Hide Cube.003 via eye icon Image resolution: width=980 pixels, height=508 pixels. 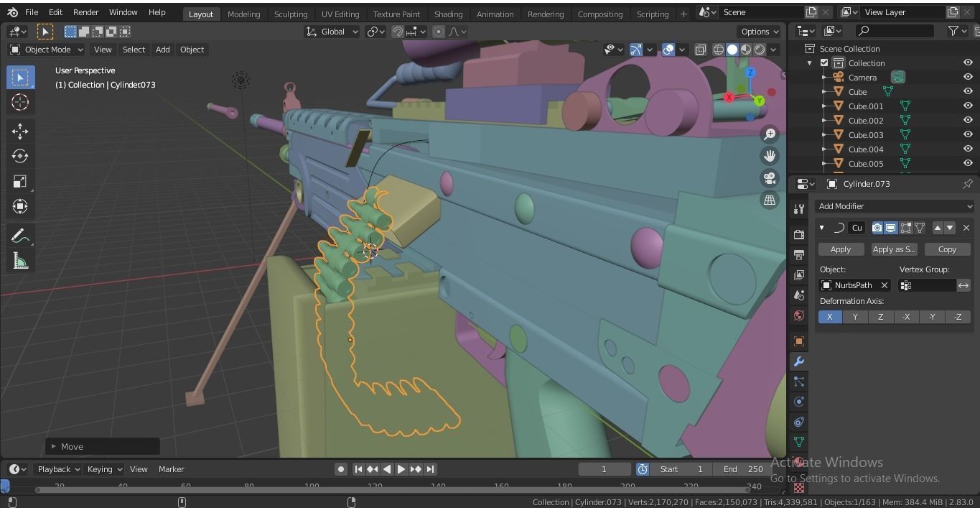pyautogui.click(x=968, y=135)
